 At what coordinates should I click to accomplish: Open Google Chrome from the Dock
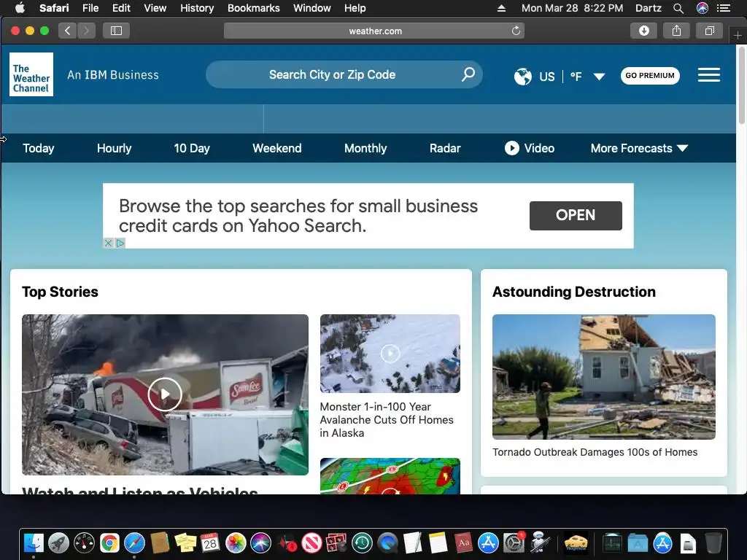point(109,542)
